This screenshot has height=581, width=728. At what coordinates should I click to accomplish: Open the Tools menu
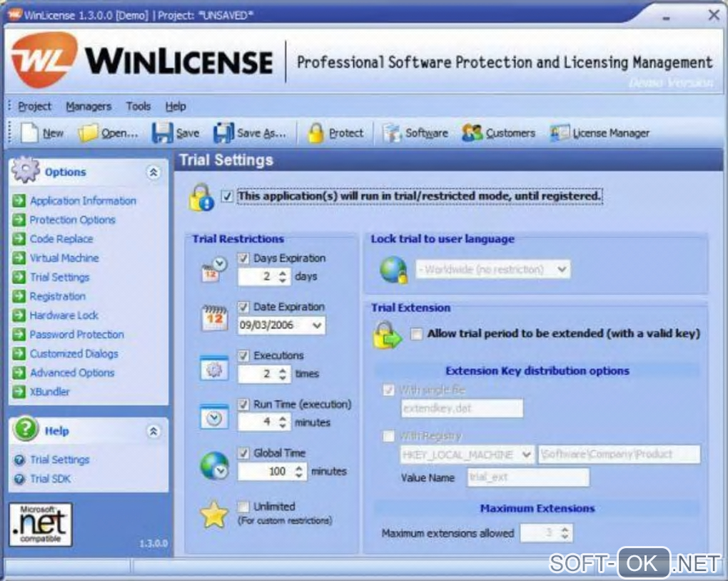(x=138, y=106)
